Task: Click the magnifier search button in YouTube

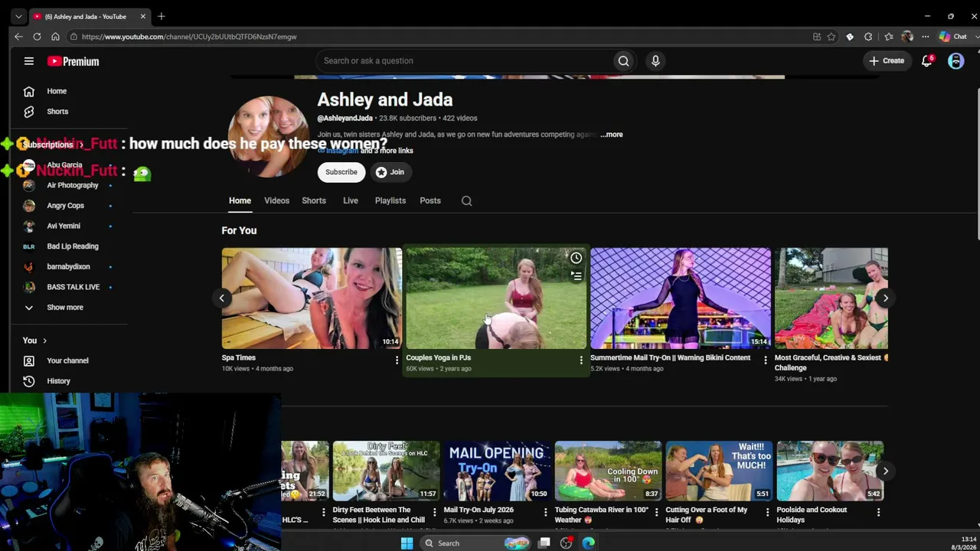Action: [623, 61]
